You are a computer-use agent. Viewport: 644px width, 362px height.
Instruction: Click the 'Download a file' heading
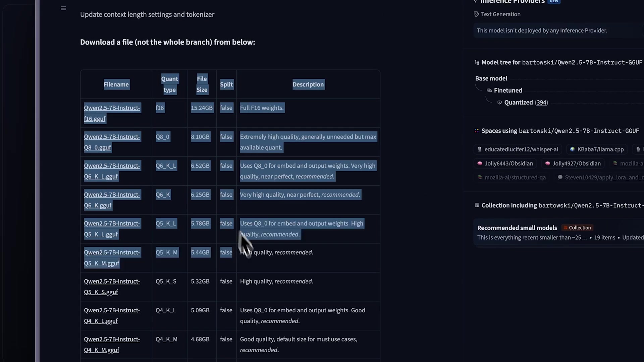pos(168,42)
